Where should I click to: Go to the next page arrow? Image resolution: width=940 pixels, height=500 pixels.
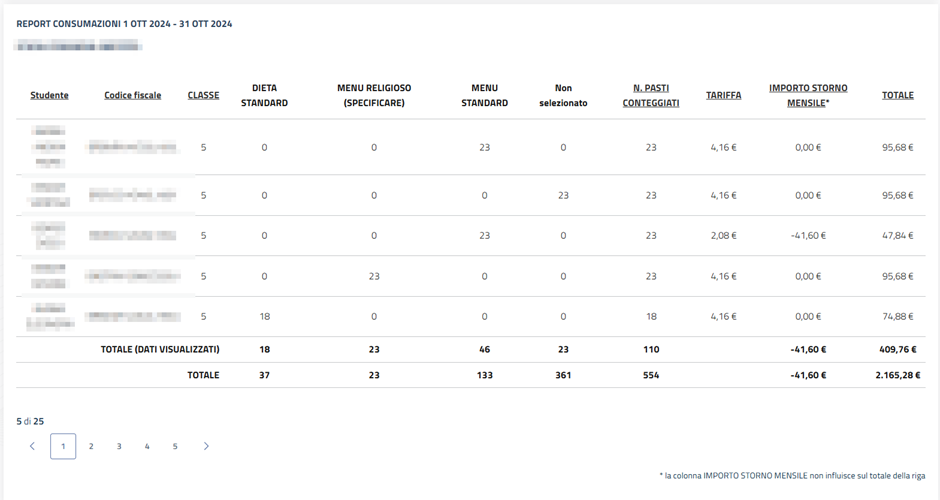click(x=206, y=446)
